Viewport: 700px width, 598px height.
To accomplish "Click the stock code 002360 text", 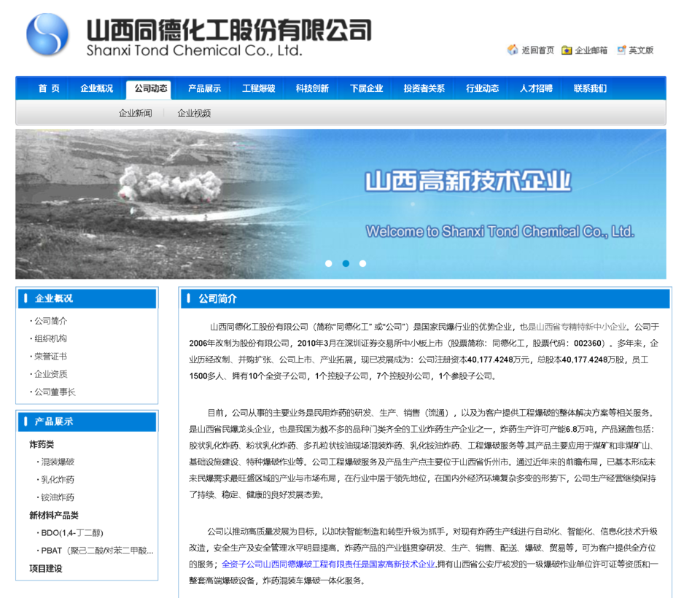I will (x=588, y=343).
